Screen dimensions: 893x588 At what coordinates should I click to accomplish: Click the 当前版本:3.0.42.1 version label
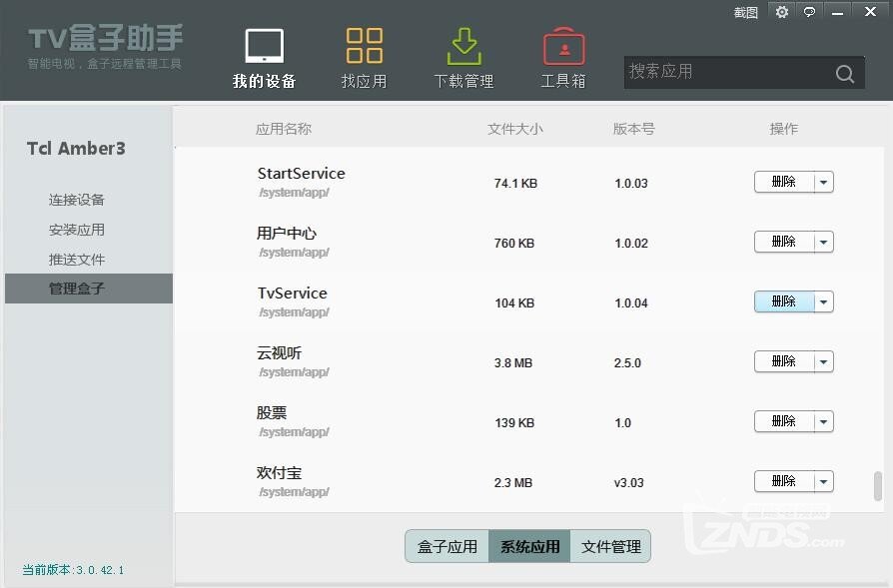click(73, 570)
